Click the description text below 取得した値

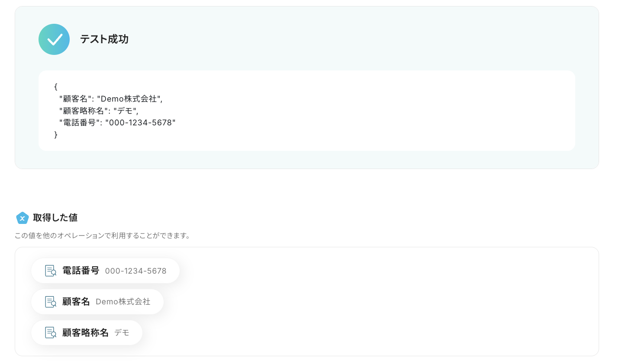(x=103, y=236)
